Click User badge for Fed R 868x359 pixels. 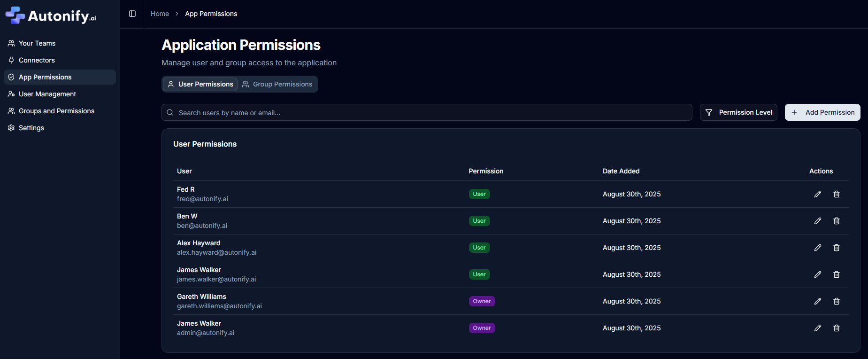click(x=479, y=194)
